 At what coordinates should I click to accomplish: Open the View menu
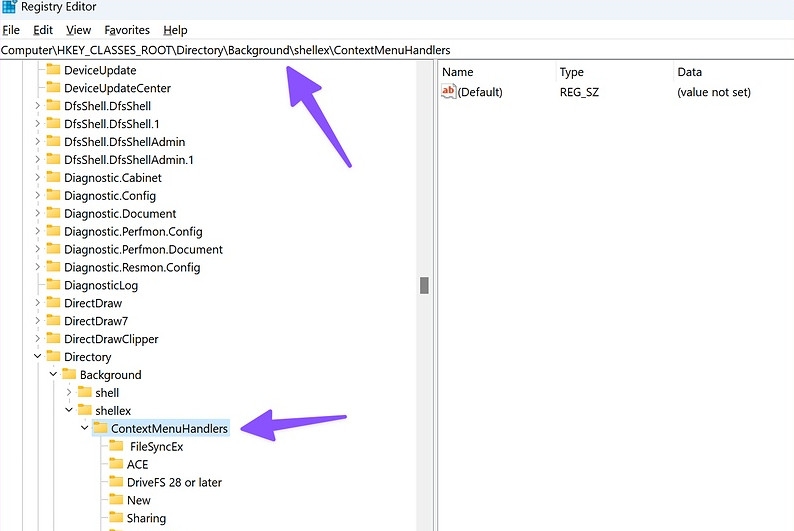pos(78,30)
